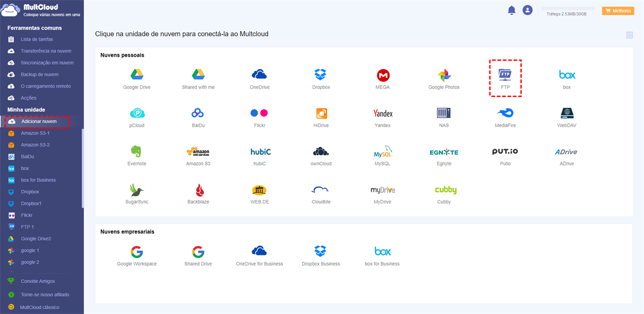This screenshot has width=644, height=314.
Task: Add MediaFire cloud
Action: pyautogui.click(x=505, y=117)
